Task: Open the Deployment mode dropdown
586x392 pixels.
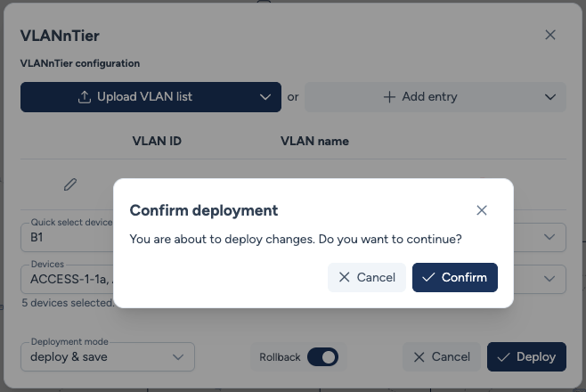Action: (x=107, y=356)
